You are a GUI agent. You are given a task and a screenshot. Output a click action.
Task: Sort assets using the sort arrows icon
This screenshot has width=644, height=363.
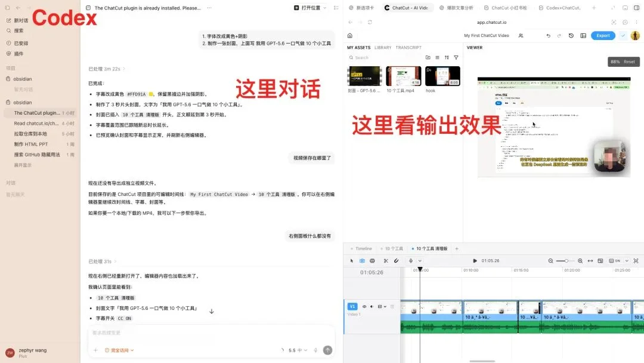coord(447,57)
